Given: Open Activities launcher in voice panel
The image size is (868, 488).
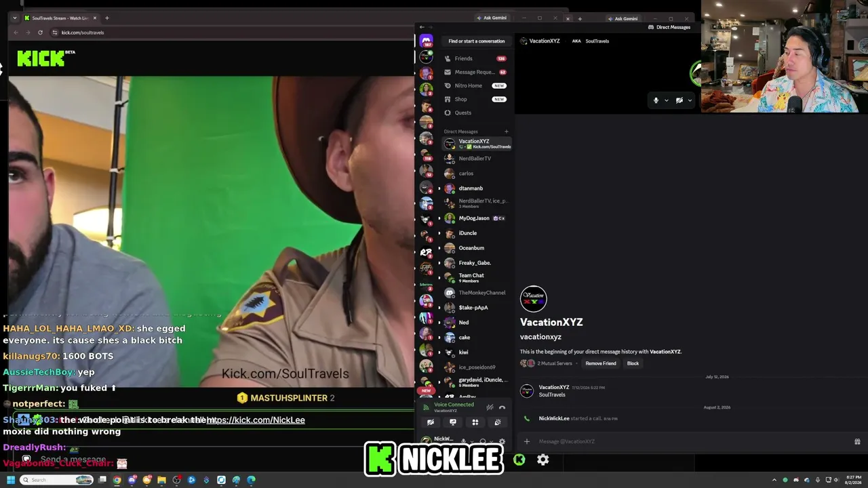Looking at the screenshot, I should point(475,422).
